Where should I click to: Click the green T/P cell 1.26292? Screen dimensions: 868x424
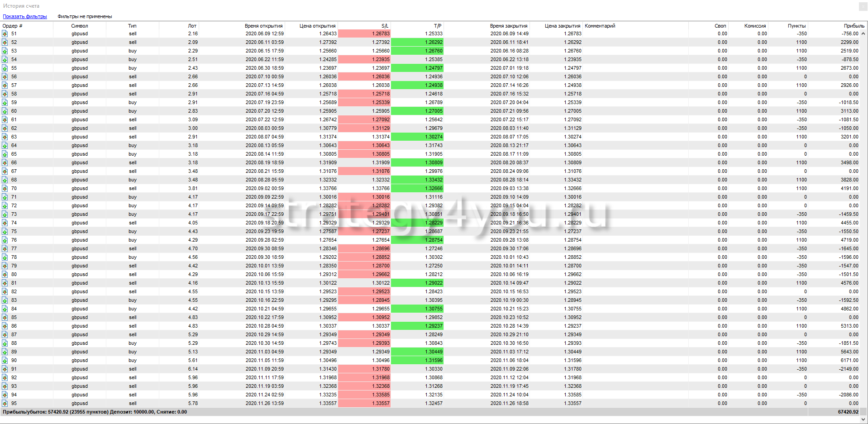tap(417, 43)
